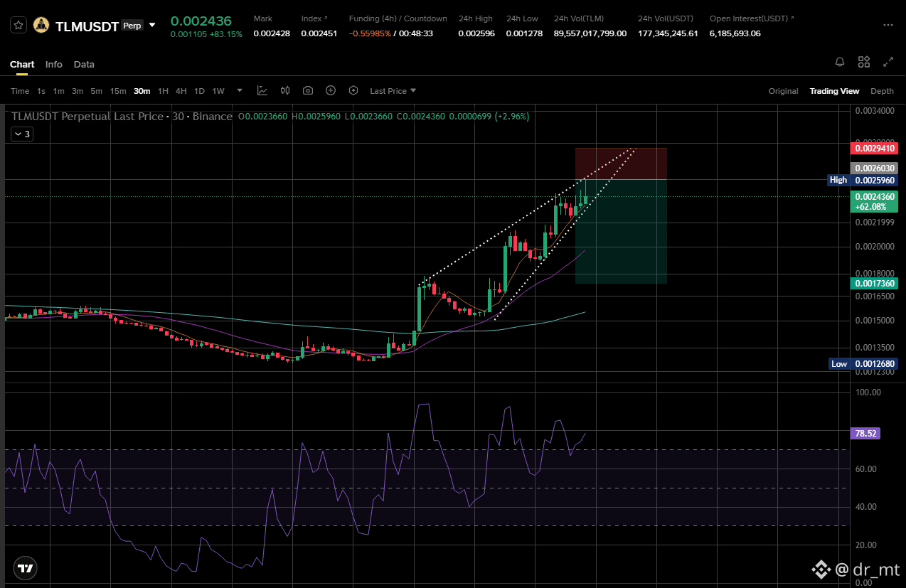
Task: Click the last price 0.002436 header
Action: pyautogui.click(x=201, y=21)
